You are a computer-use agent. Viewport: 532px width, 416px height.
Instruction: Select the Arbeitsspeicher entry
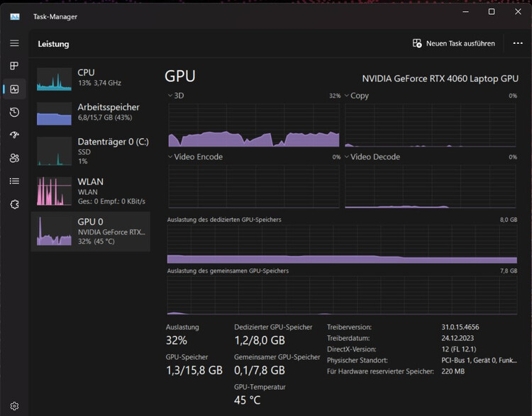tap(91, 113)
